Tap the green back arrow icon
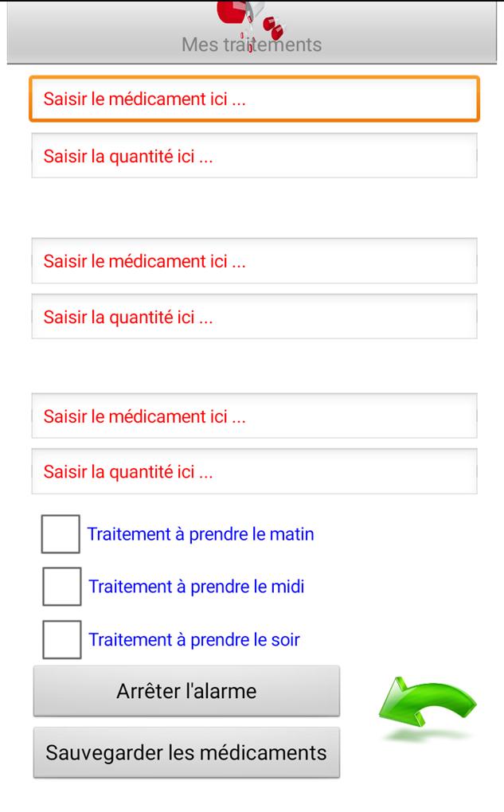504x812 pixels. [427, 705]
